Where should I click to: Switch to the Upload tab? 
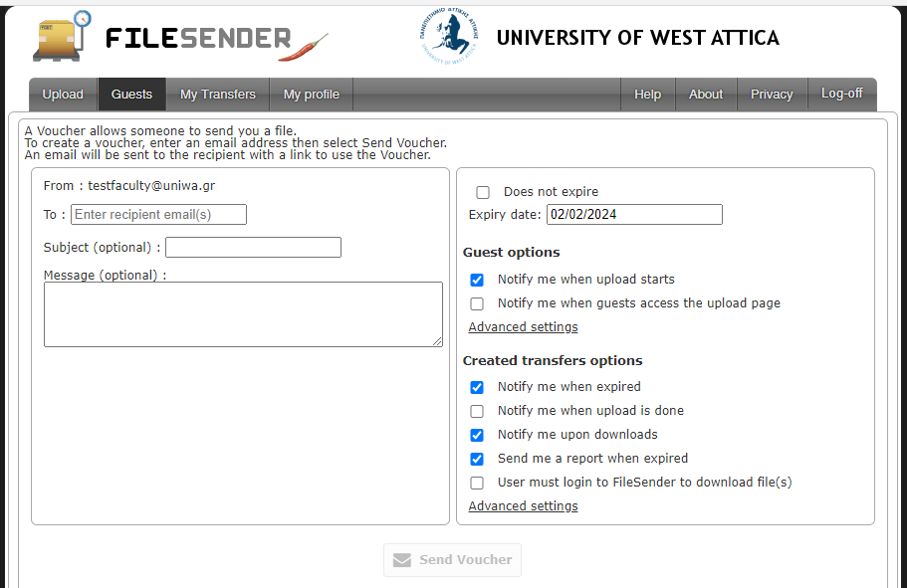click(x=63, y=95)
